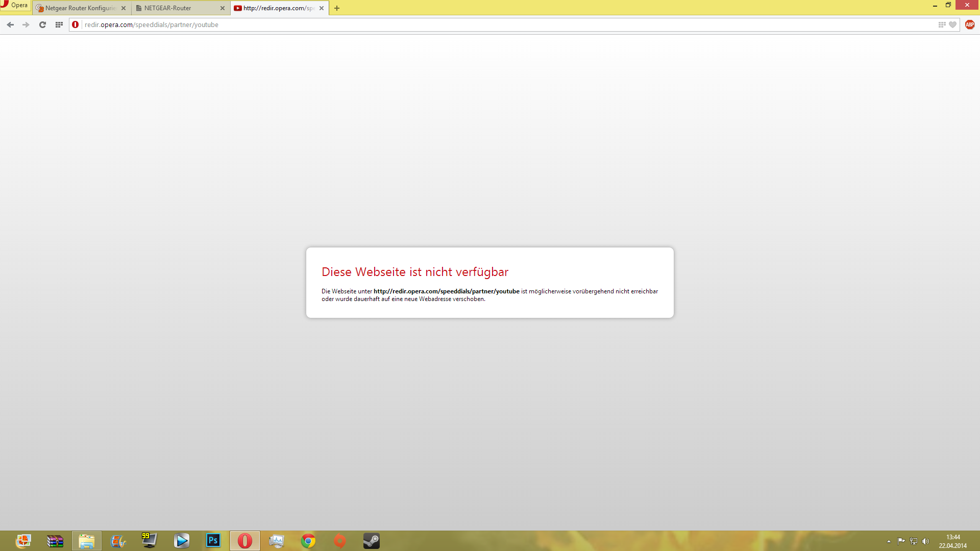Open the Adblock Plus extension icon
This screenshot has width=980, height=551.
click(970, 24)
